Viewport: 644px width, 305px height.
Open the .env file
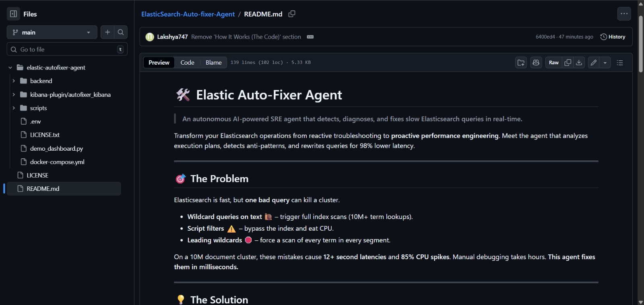(35, 121)
